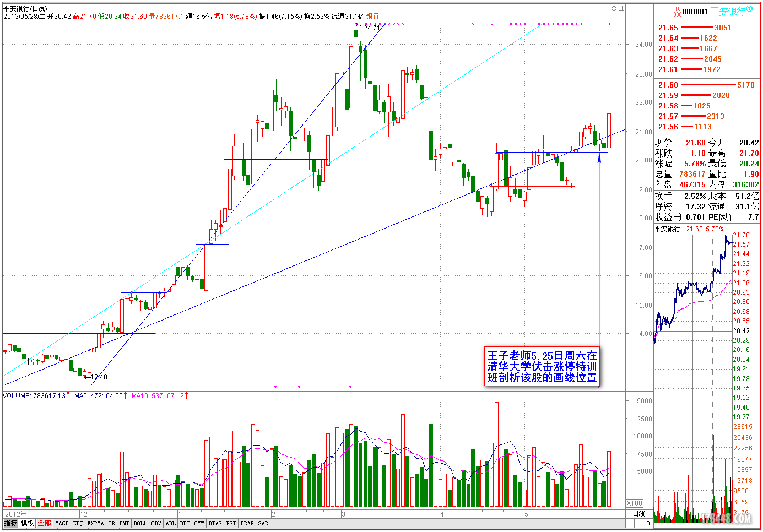The image size is (763, 532).
Task: Click the X100 volume scale label
Action: (x=635, y=503)
